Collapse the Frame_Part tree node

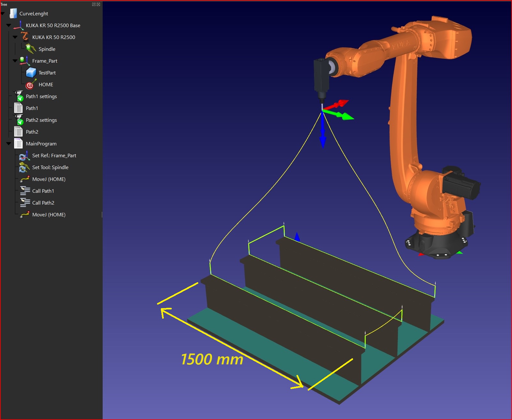coord(15,61)
